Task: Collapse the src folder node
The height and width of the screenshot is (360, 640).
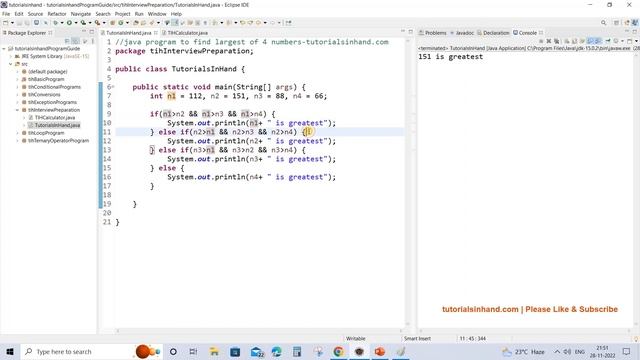Action: [x=11, y=64]
